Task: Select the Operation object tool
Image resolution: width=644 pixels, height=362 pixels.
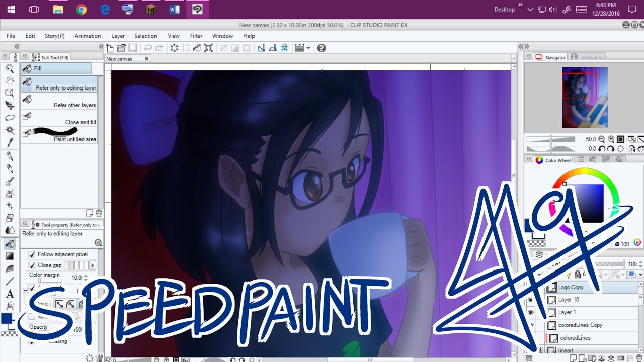Action: [x=10, y=93]
